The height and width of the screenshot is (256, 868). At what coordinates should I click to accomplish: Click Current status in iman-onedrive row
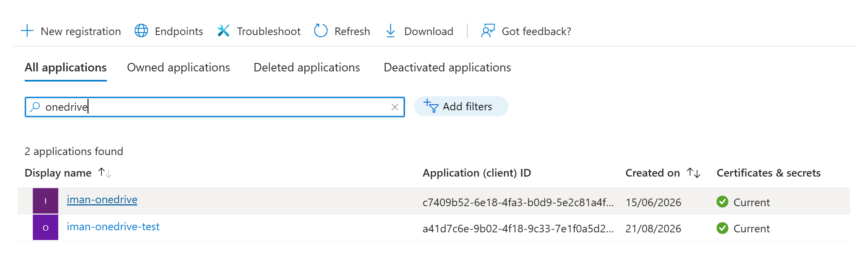751,202
